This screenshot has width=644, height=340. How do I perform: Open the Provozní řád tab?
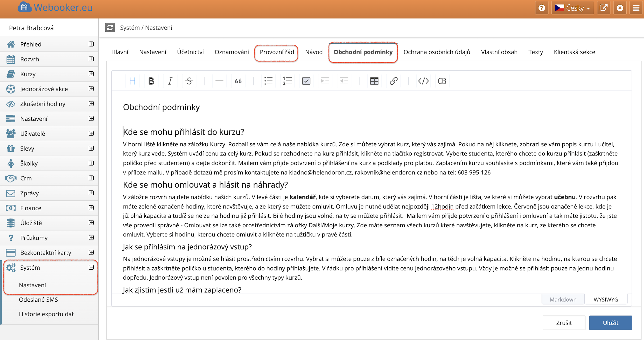(x=277, y=52)
